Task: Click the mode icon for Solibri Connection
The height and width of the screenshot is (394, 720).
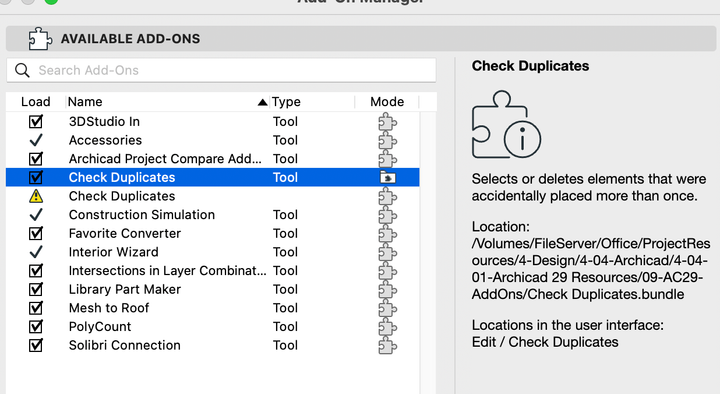Action: pos(388,345)
